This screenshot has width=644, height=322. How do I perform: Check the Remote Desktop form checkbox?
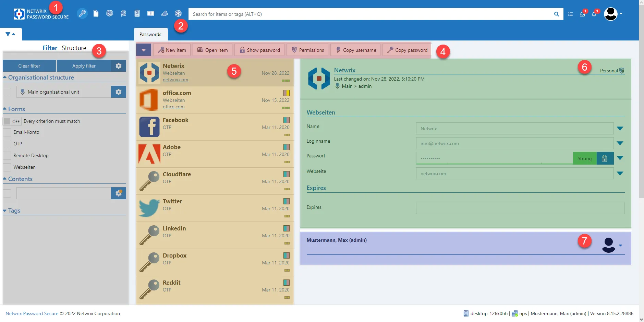pyautogui.click(x=7, y=155)
